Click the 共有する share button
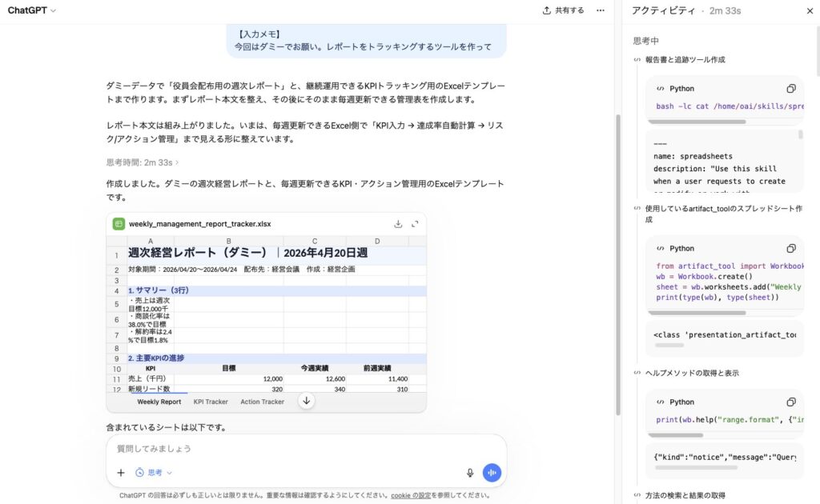Viewport: 820px width, 504px height. pyautogui.click(x=563, y=10)
